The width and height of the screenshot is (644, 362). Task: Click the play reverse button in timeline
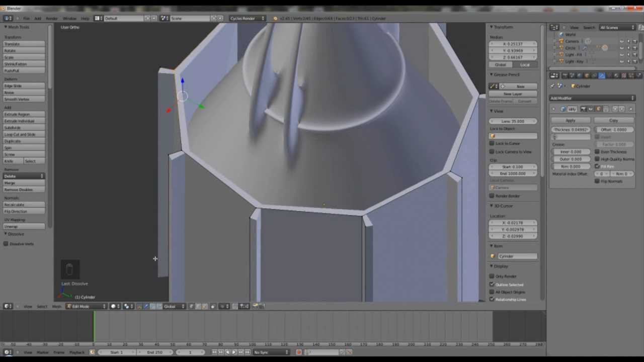227,352
